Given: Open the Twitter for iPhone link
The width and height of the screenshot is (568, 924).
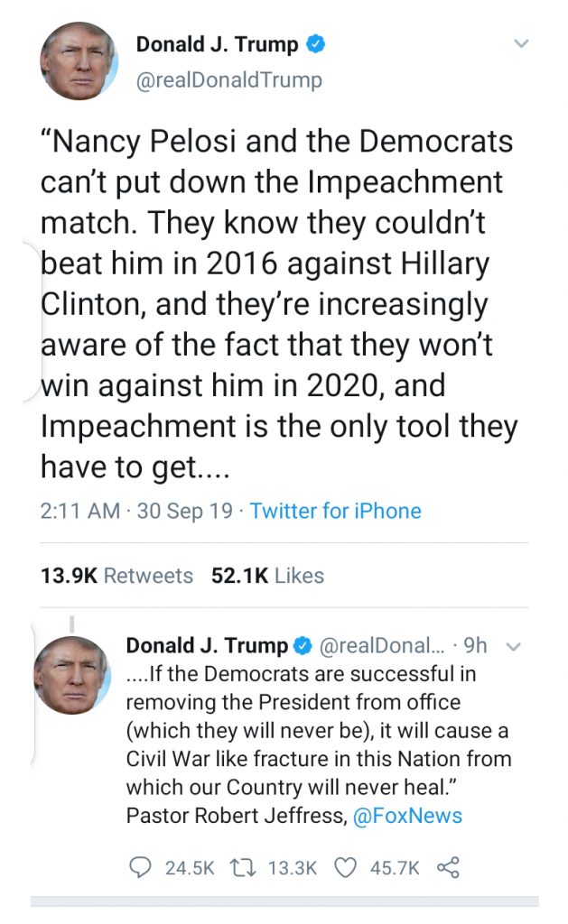Looking at the screenshot, I should [x=336, y=511].
